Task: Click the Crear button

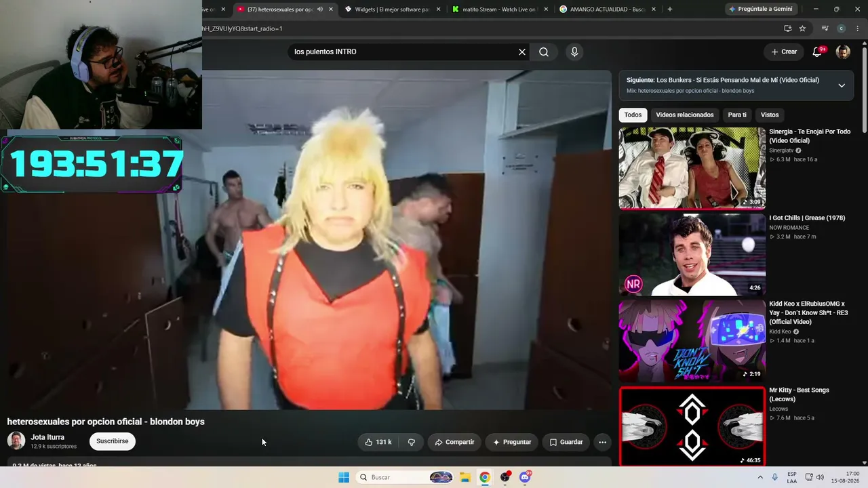Action: [x=784, y=52]
